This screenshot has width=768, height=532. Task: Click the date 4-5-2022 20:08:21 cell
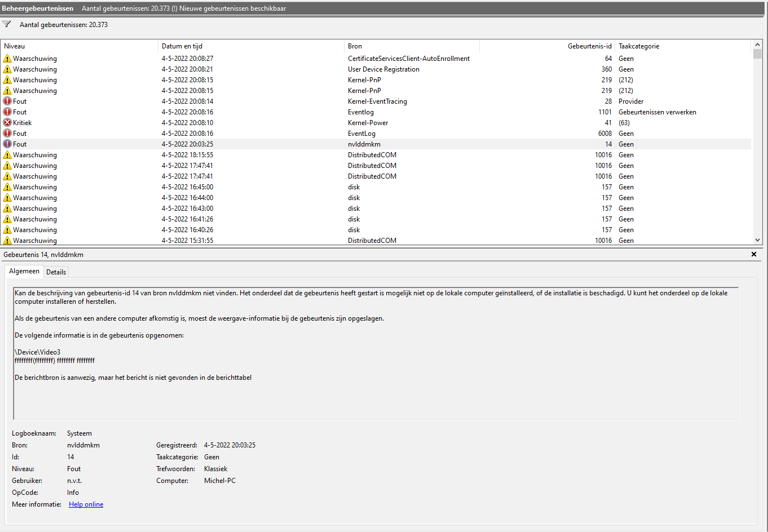click(x=187, y=69)
